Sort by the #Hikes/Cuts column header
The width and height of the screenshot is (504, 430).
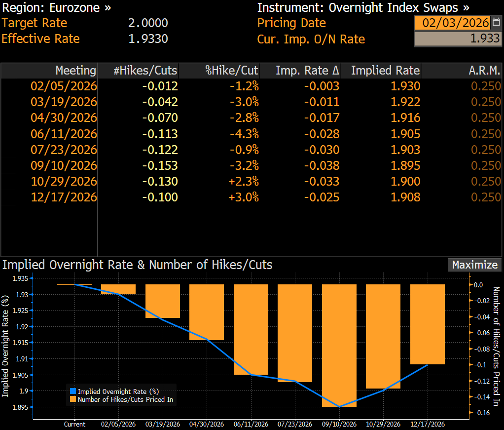point(138,71)
